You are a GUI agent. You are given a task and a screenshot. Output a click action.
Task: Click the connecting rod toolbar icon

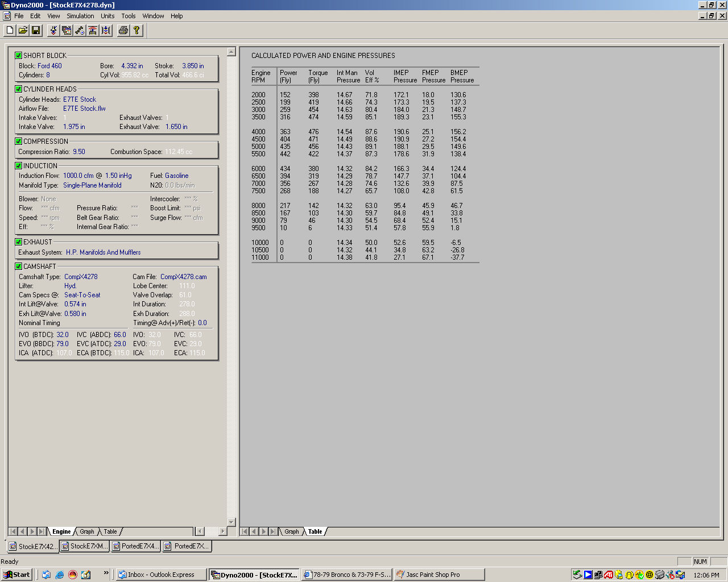coord(80,30)
